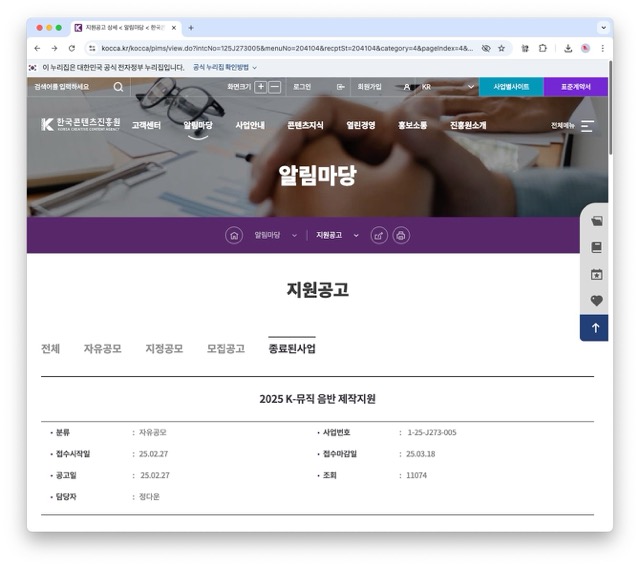
Task: Open 열린경영 menu
Action: pyautogui.click(x=361, y=125)
